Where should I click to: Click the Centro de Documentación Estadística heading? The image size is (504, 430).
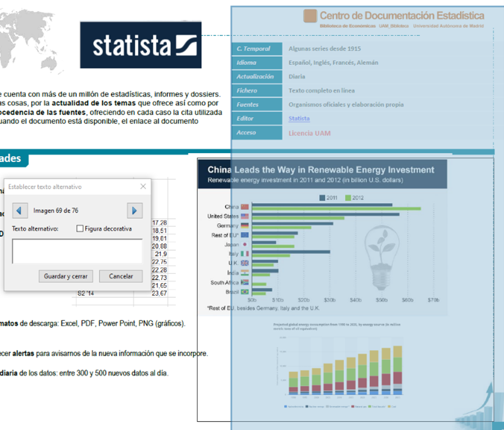click(402, 15)
